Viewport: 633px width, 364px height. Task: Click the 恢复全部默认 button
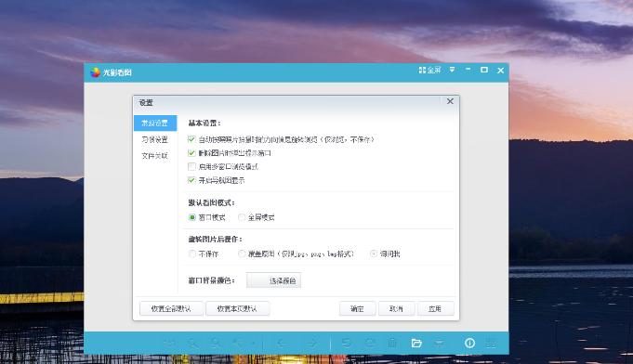click(172, 309)
